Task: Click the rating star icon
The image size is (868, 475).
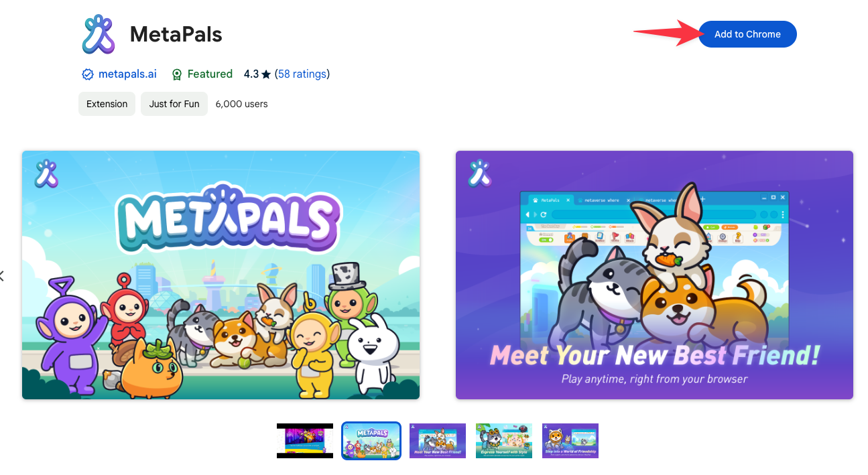Action: (x=267, y=74)
